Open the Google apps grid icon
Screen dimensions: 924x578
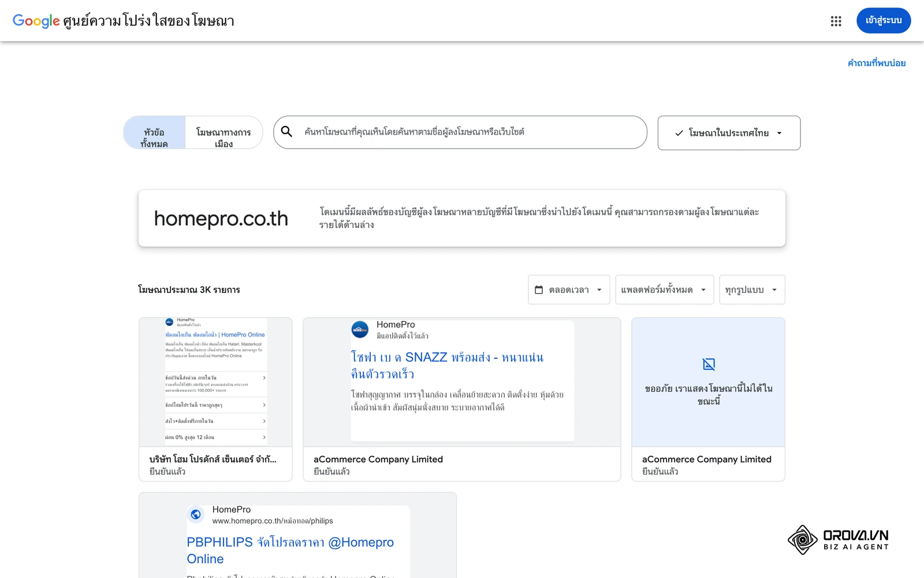tap(836, 21)
